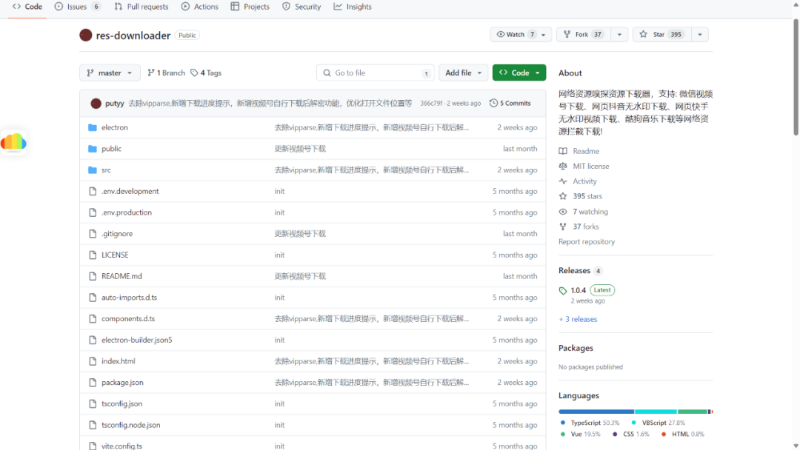Viewport: 800px width, 450px height.
Task: View the Insights tab
Action: coord(353,7)
